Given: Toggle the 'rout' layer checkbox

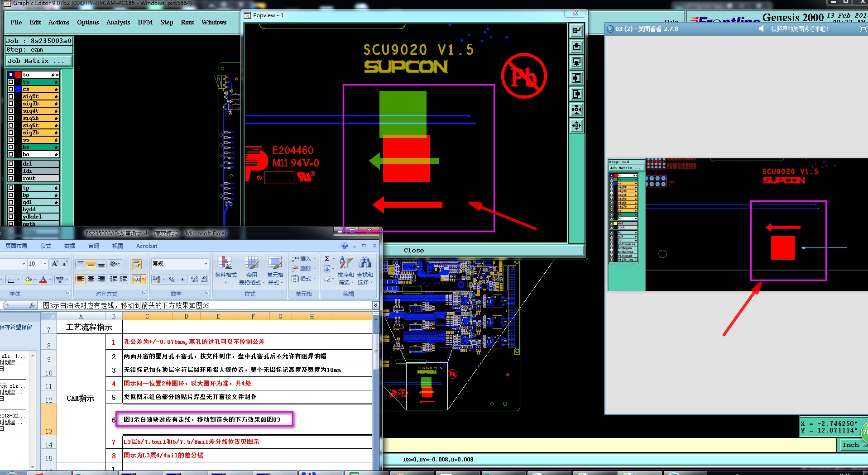Looking at the screenshot, I should tap(11, 178).
